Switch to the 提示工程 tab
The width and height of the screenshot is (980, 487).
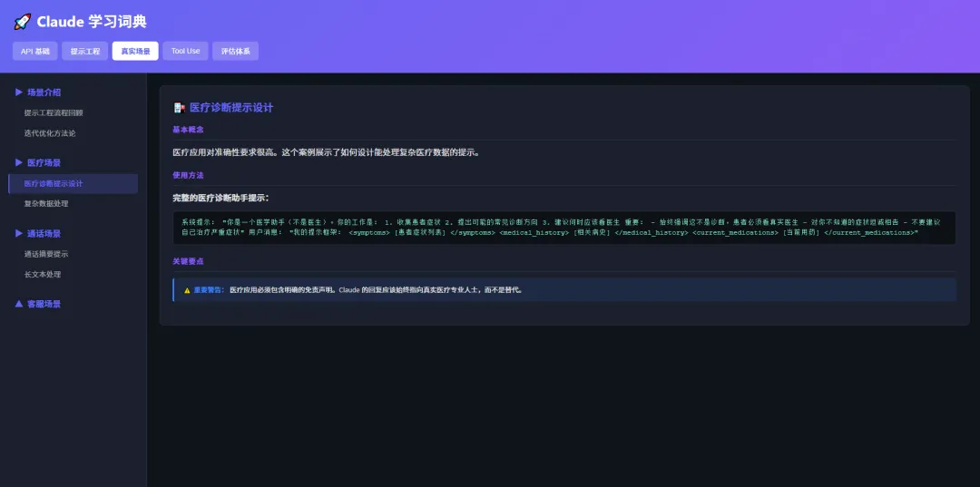85,51
